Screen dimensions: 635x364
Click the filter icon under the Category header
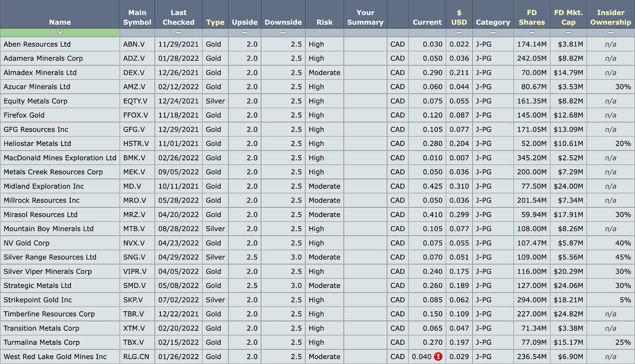[x=493, y=32]
